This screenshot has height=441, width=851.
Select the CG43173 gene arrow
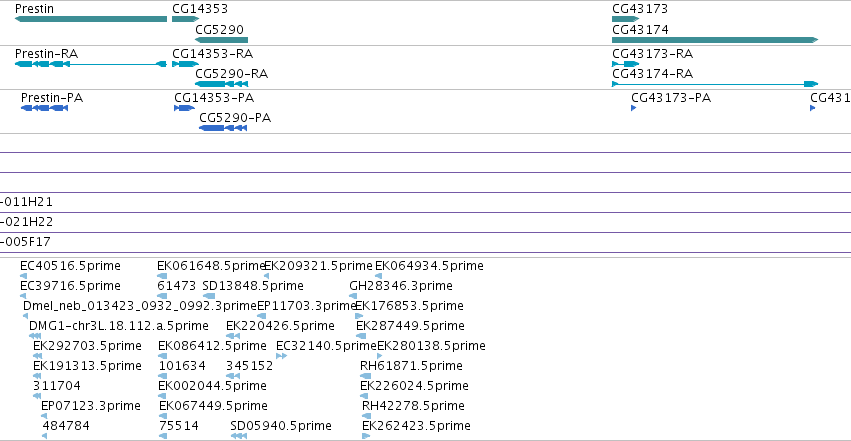tap(625, 19)
